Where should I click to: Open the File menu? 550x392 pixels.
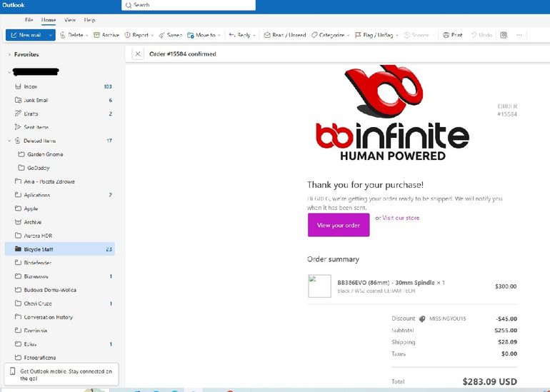(29, 20)
